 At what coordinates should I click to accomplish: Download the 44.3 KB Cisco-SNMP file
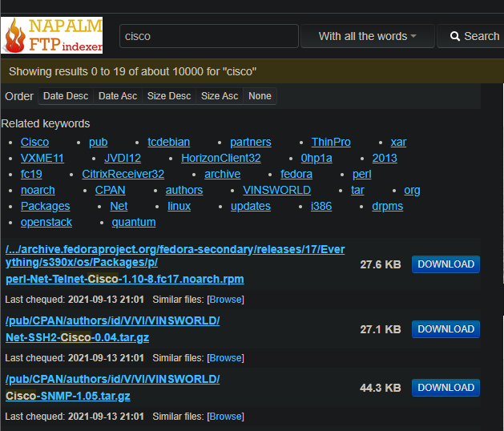tap(446, 388)
